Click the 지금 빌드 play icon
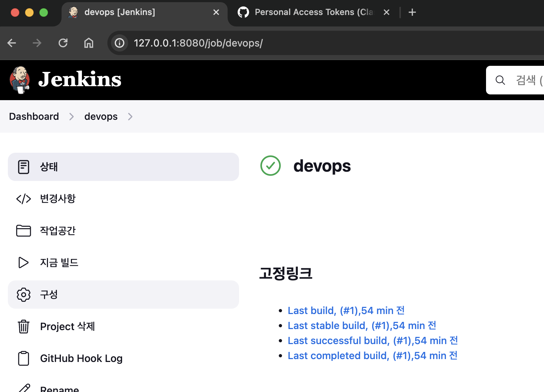The image size is (544, 392). point(24,263)
